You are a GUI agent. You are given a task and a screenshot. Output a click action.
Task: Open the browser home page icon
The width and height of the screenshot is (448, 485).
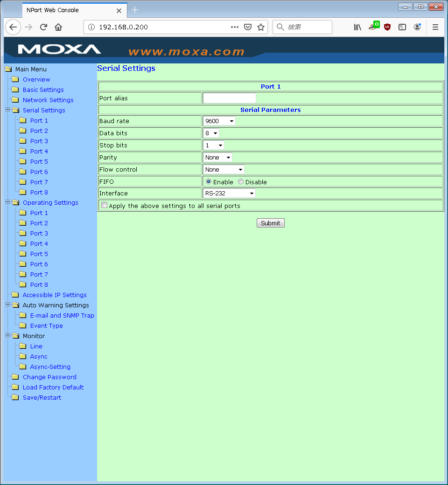(x=58, y=27)
